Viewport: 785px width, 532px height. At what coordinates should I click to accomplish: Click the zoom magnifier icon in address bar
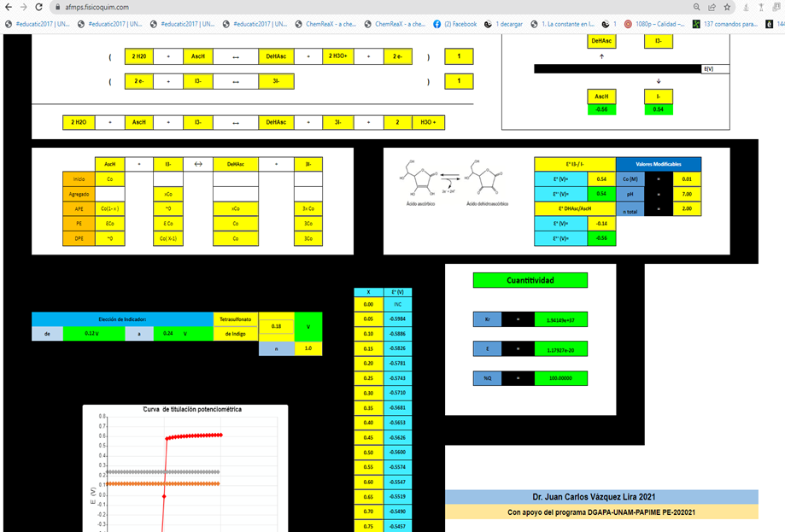(697, 7)
